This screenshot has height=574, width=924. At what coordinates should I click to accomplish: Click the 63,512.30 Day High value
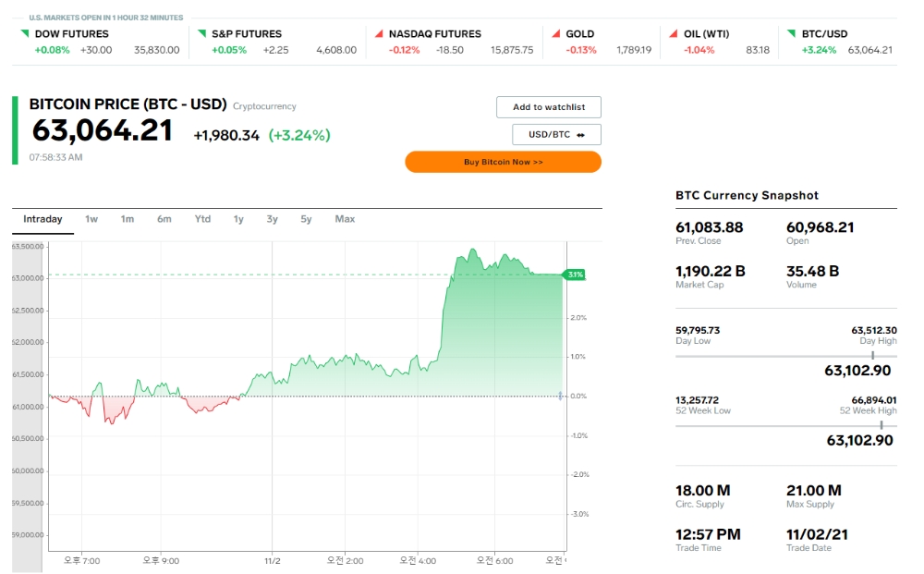coord(874,331)
